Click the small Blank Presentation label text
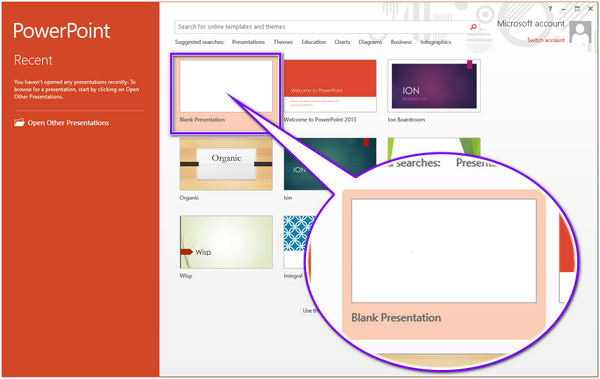 click(202, 120)
